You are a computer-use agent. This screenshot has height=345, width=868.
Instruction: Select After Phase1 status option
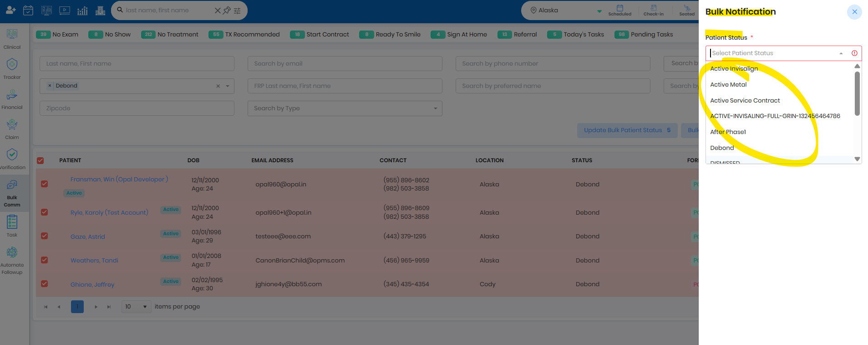(728, 132)
